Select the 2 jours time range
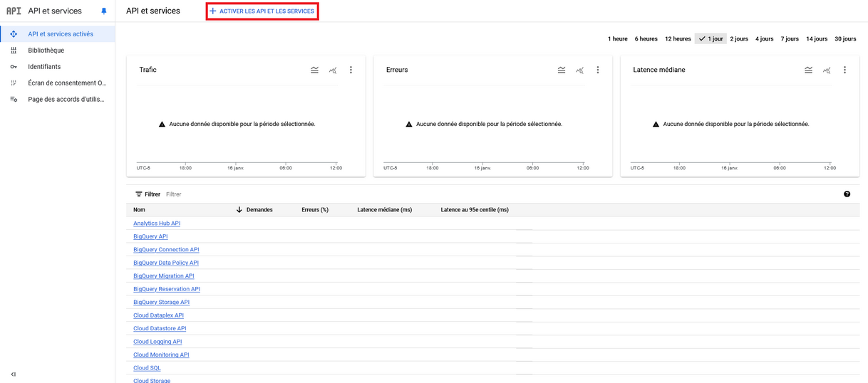 click(739, 39)
